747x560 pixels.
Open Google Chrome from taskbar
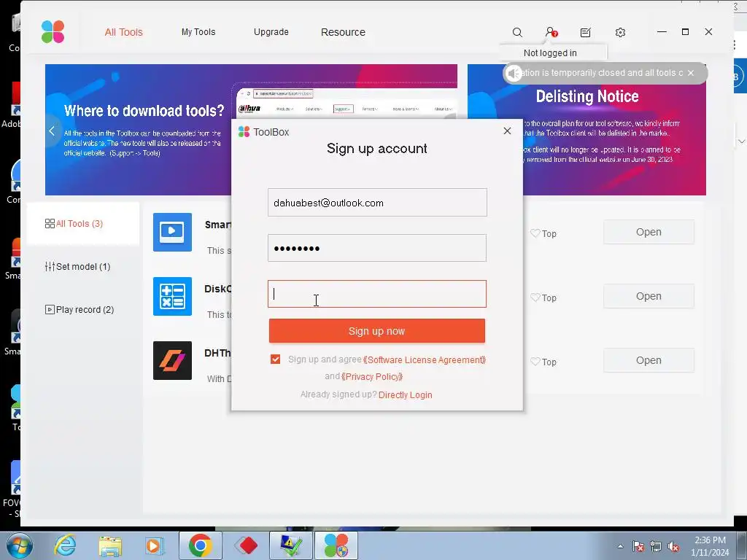tap(200, 545)
